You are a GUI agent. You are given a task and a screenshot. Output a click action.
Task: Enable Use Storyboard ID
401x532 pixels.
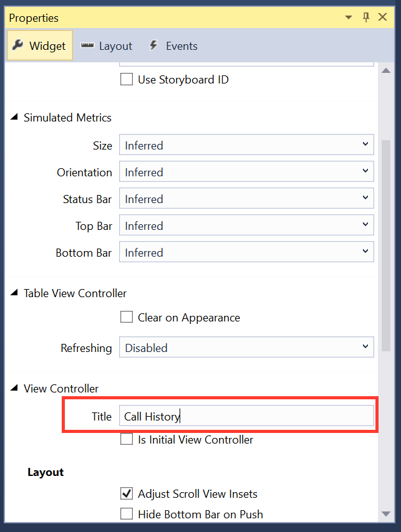[x=127, y=79]
